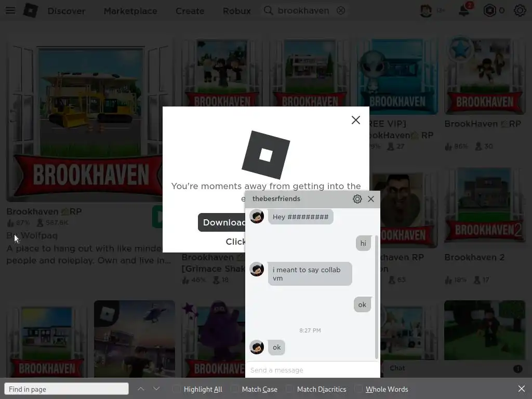532x399 pixels.
Task: Open the purple Grimace game thumbnail
Action: pos(213,339)
